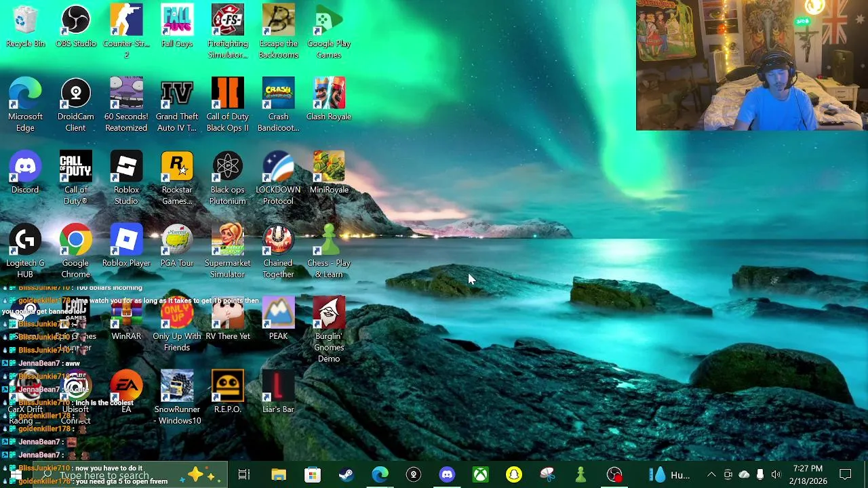Select the Firefighting Simulator desktop shortcut
Screen dimensions: 868x488
pos(227,32)
